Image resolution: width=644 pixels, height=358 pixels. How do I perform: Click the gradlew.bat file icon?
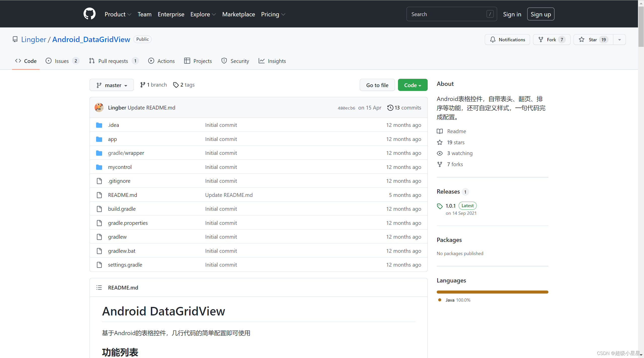(x=99, y=251)
